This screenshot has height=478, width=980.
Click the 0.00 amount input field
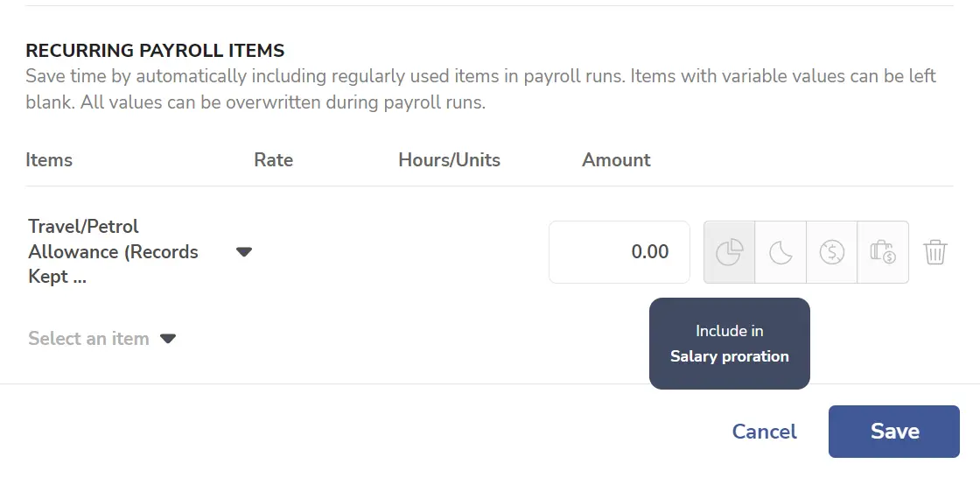(619, 252)
